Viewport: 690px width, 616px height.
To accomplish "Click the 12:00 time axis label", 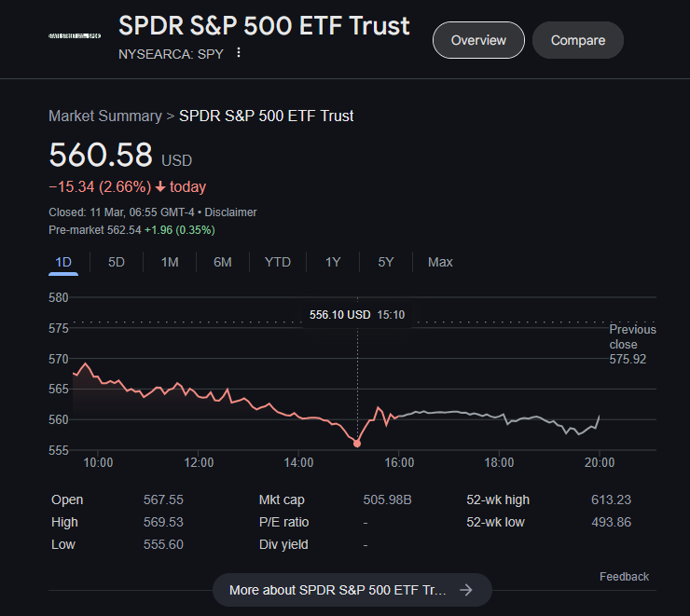I will pyautogui.click(x=199, y=462).
